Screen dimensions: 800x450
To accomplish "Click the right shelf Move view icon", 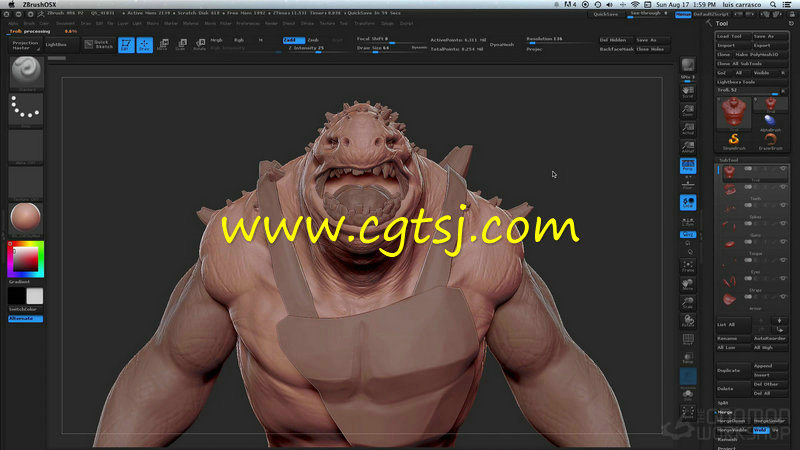I will (688, 284).
